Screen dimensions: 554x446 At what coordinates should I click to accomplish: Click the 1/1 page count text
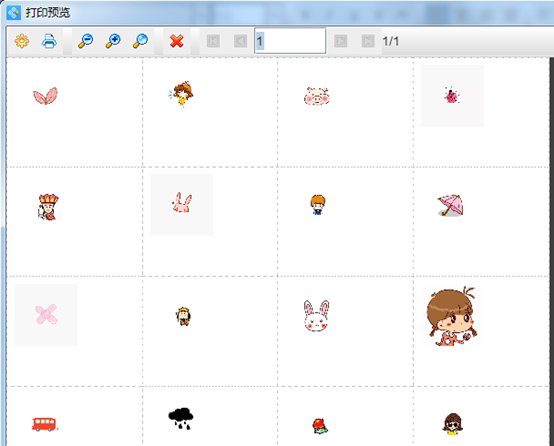click(391, 41)
